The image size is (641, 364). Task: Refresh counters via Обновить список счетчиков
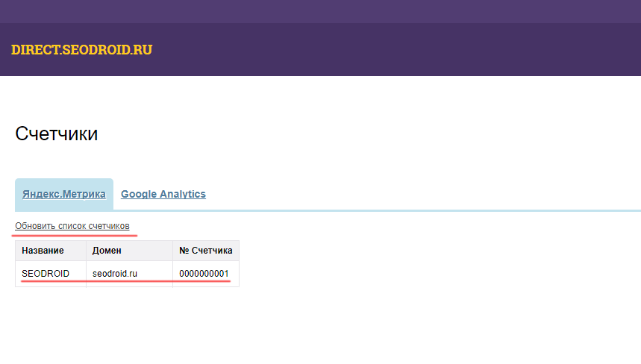coord(72,225)
